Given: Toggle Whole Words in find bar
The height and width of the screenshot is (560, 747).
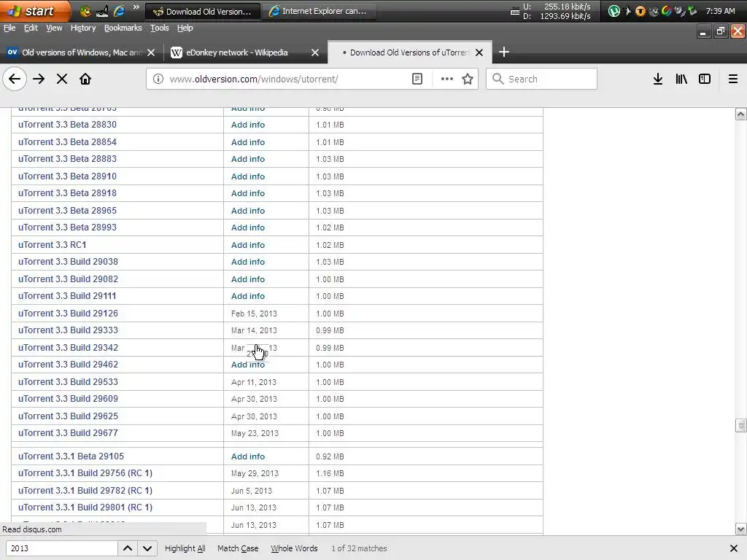Looking at the screenshot, I should [294, 548].
